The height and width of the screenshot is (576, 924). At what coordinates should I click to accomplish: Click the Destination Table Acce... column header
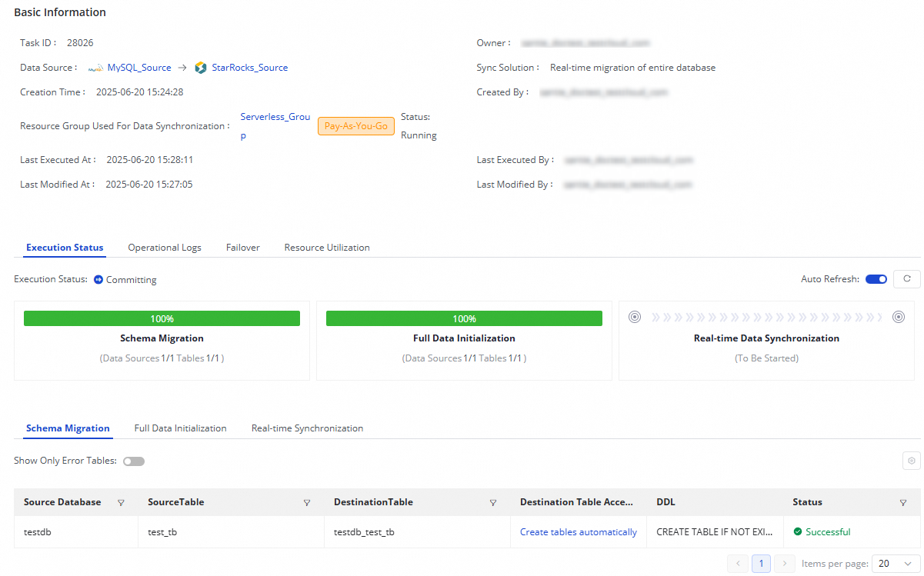577,502
